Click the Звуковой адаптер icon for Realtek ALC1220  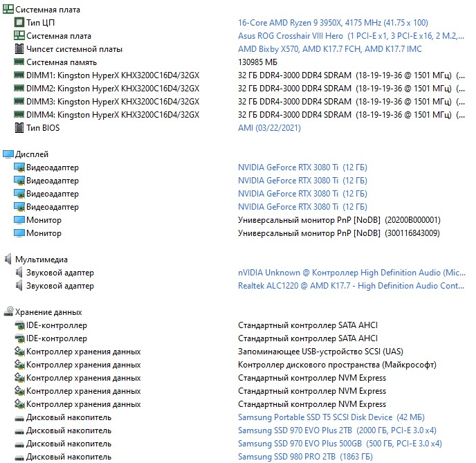pos(19,286)
